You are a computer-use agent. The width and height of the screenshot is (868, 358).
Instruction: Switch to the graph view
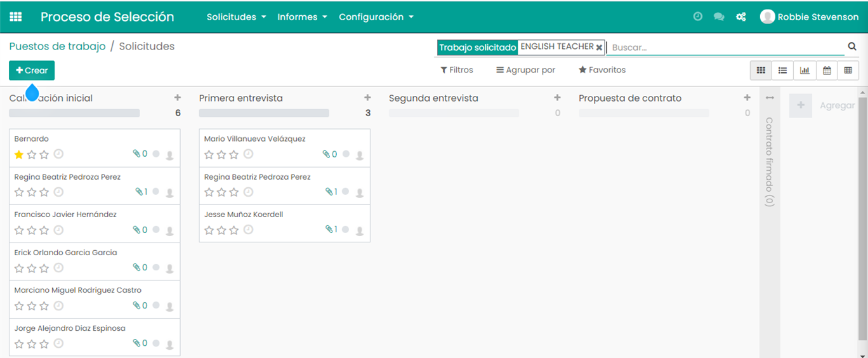coord(805,70)
